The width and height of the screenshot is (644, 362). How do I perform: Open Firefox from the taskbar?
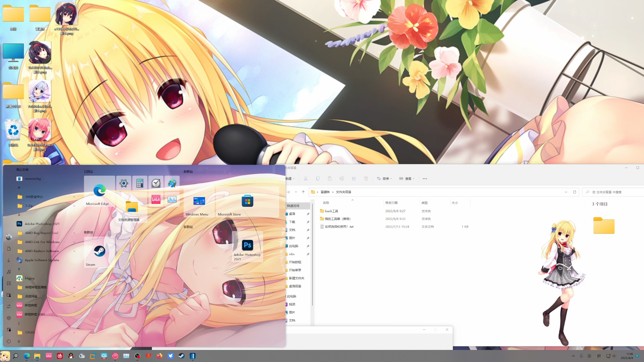click(159, 356)
